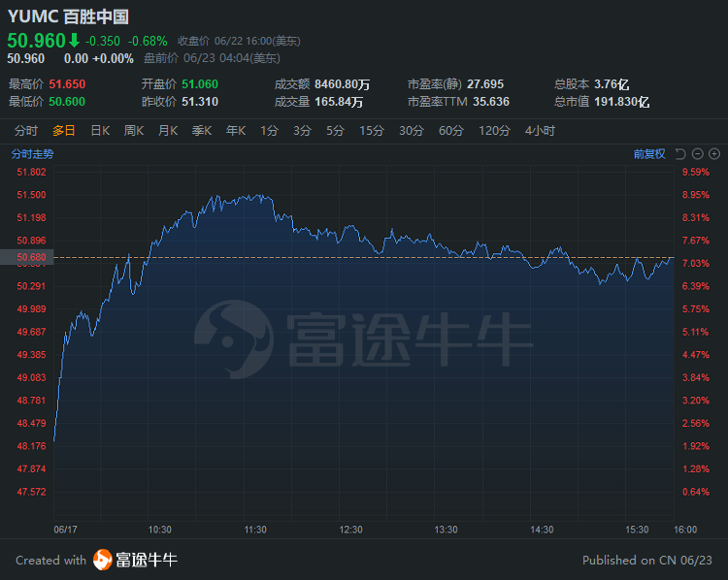The height and width of the screenshot is (580, 728).
Task: Click the 市盈率TTM value 35.636
Action: click(491, 102)
